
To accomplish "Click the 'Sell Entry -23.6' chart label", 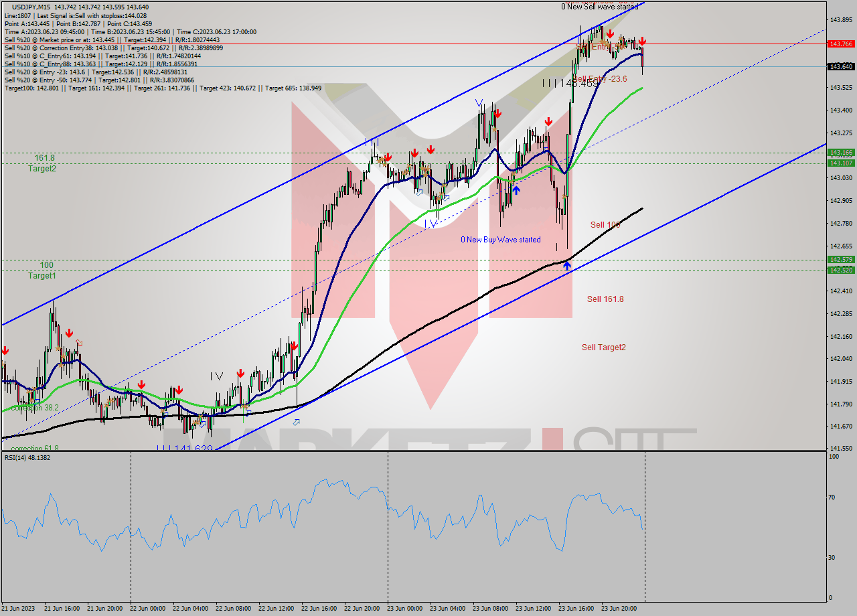I will coord(599,78).
